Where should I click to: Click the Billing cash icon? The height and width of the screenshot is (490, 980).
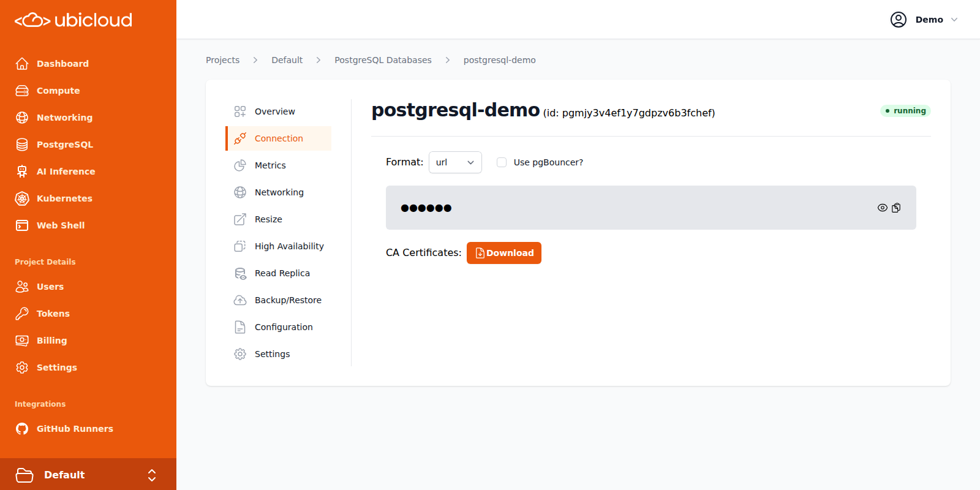pyautogui.click(x=22, y=341)
